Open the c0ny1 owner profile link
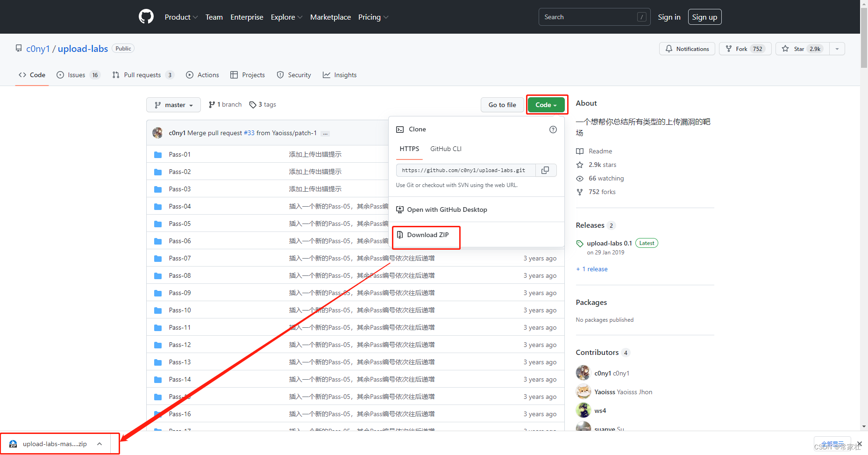 click(38, 49)
